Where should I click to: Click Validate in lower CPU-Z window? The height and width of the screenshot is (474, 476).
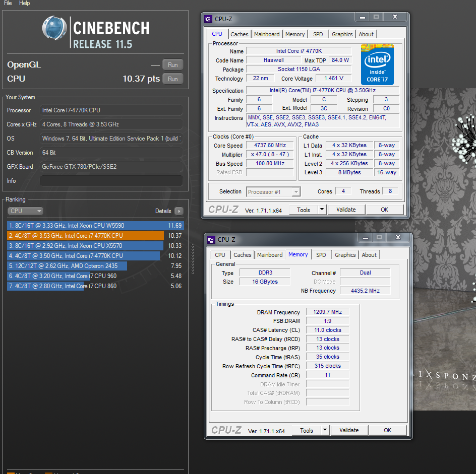(349, 430)
